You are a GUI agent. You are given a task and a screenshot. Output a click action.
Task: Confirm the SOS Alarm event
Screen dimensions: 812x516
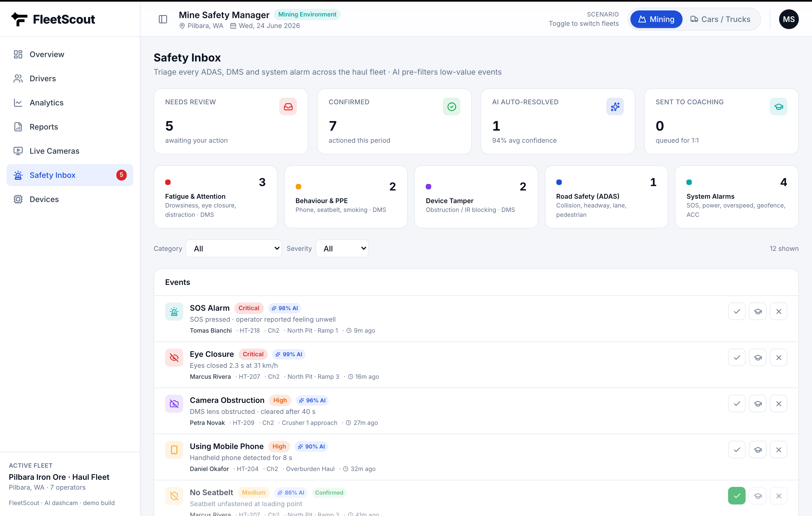coord(737,311)
